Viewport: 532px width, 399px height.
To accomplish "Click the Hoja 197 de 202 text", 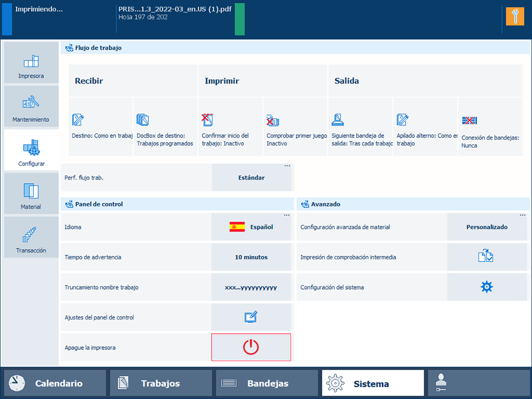I will tap(143, 17).
